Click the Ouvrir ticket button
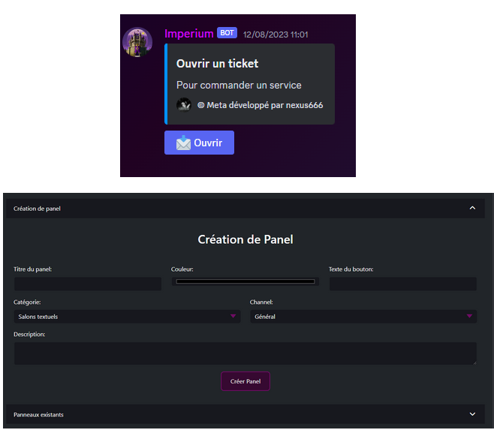This screenshot has width=494, height=448. pyautogui.click(x=199, y=143)
